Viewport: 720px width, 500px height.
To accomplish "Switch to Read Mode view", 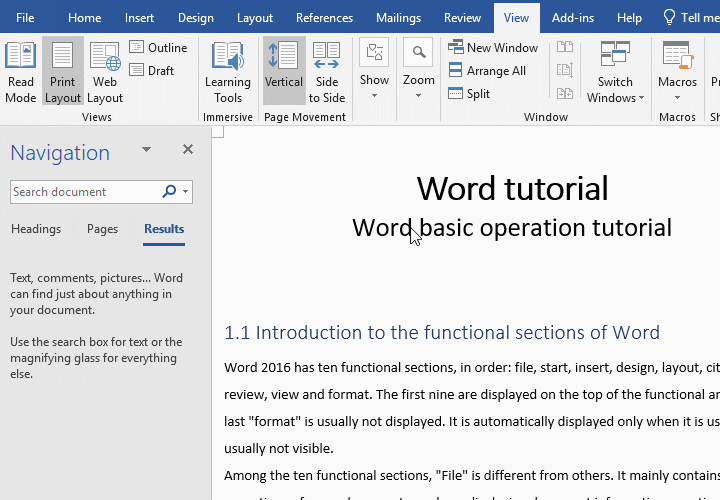I will pos(21,71).
